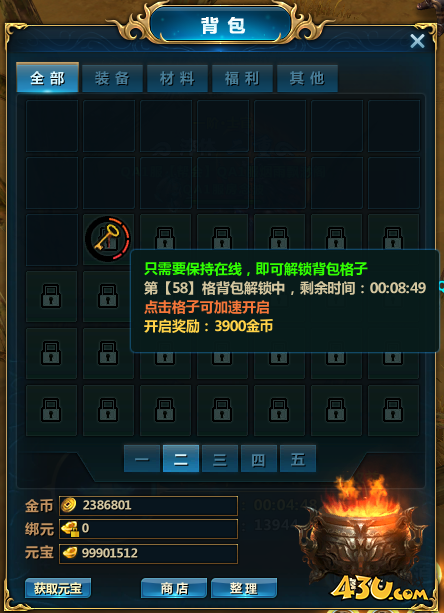Click the last padlock slot in bottom row
Image resolution: width=444 pixels, height=613 pixels.
point(393,410)
